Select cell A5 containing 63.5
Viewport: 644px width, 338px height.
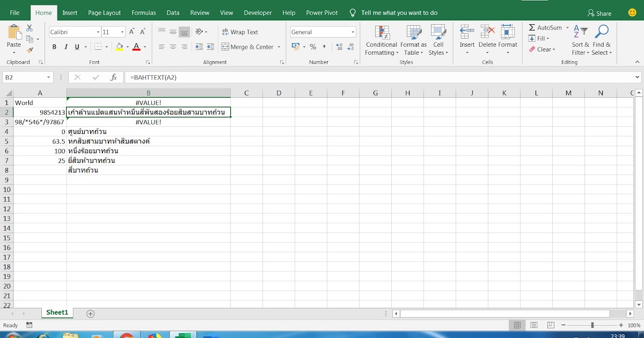pos(40,141)
